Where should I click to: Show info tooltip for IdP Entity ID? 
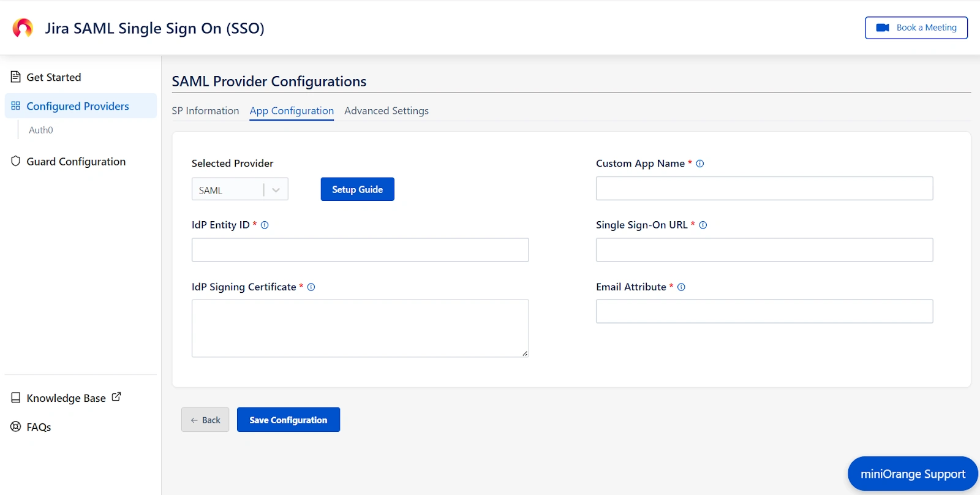(265, 225)
